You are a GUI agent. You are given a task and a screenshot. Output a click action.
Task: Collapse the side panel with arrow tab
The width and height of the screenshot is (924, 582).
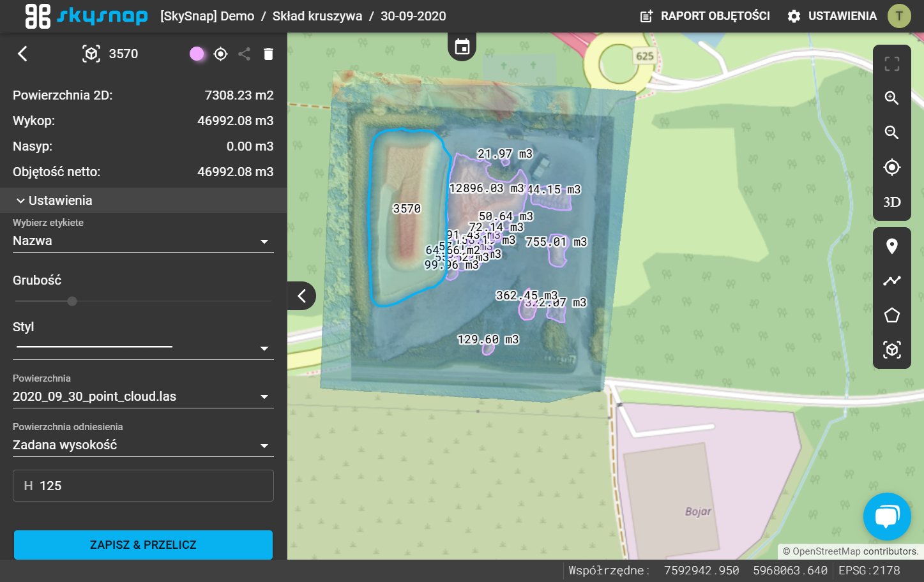click(x=301, y=295)
